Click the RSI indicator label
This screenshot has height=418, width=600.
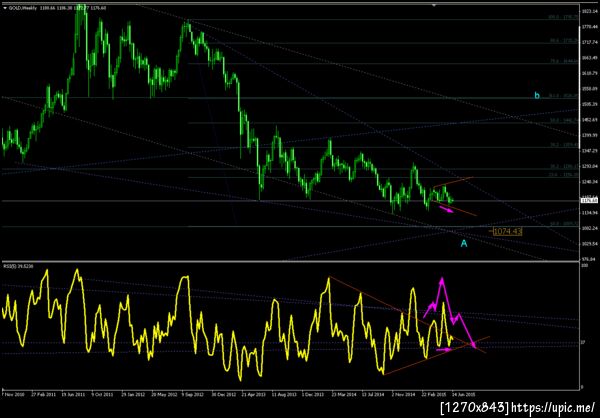[x=19, y=265]
